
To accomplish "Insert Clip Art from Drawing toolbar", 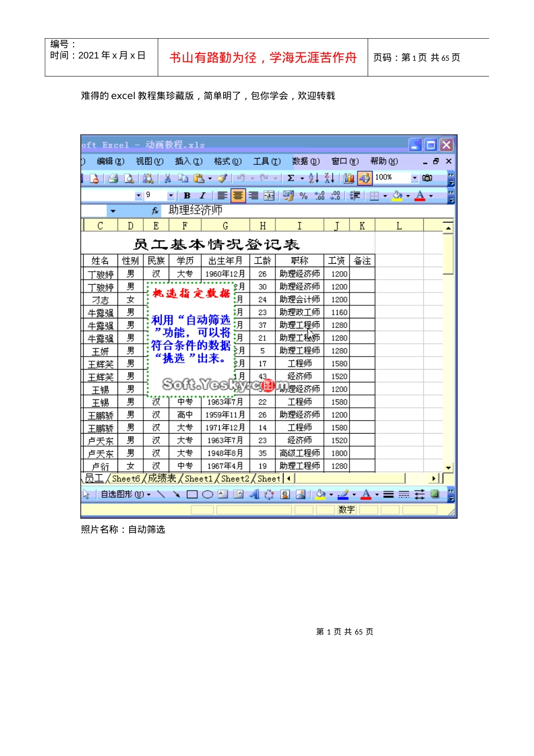I will 285,495.
